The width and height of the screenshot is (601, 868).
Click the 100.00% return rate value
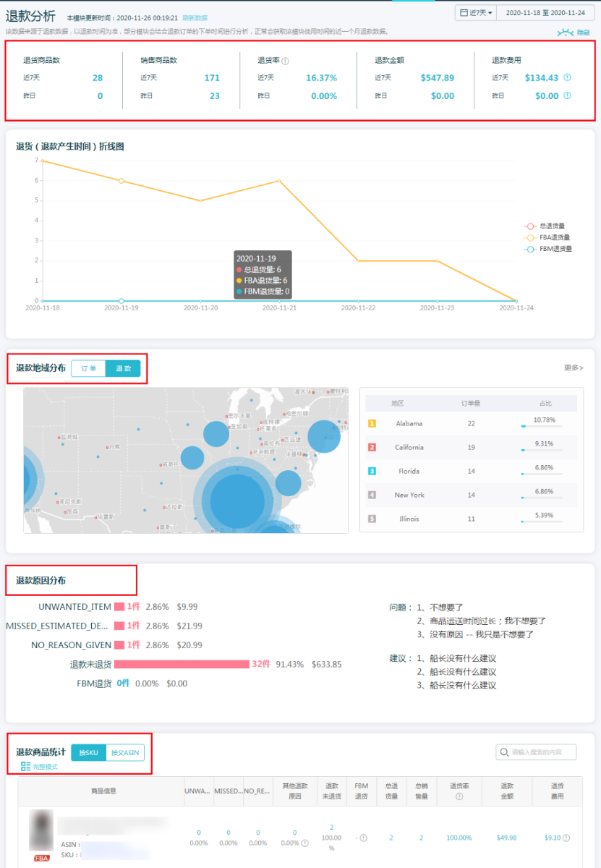click(x=459, y=838)
